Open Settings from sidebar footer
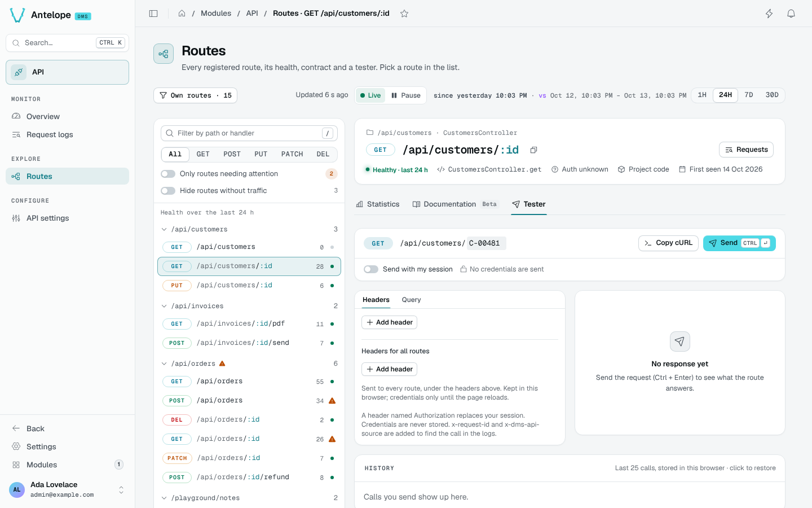Image resolution: width=812 pixels, height=508 pixels. click(67, 446)
